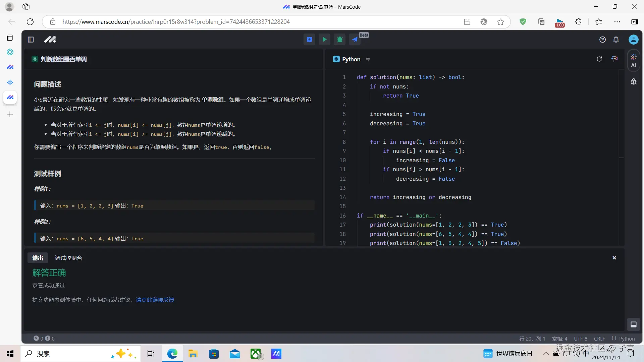
Task: Open the Edge browser from the taskbar
Action: (x=172, y=354)
